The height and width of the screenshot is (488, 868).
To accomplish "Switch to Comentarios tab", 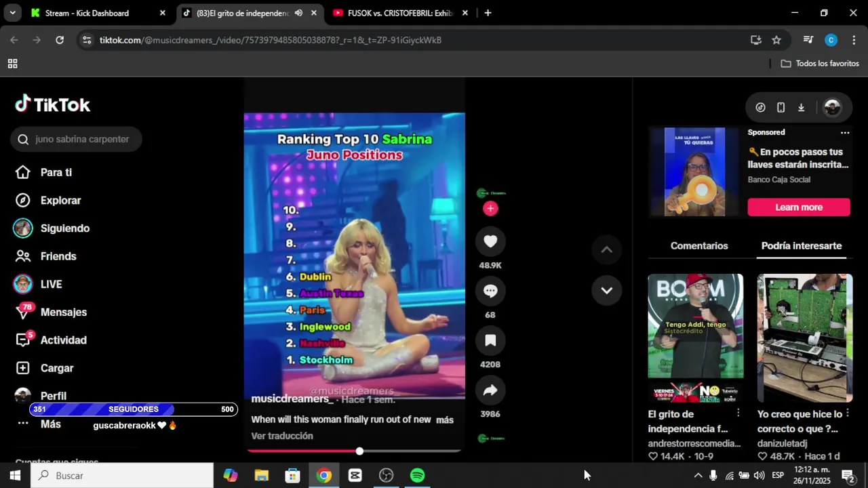I will pos(699,246).
